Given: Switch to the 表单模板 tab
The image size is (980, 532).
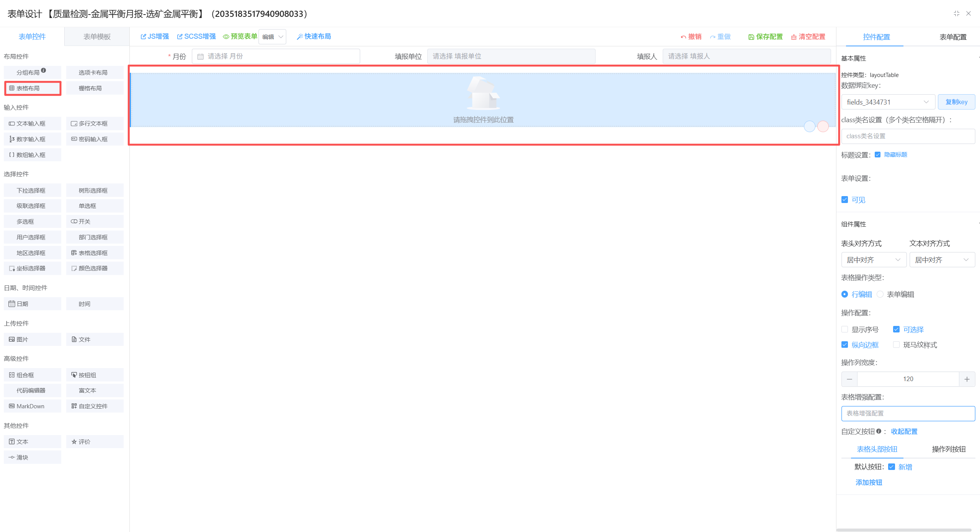Looking at the screenshot, I should click(x=97, y=37).
